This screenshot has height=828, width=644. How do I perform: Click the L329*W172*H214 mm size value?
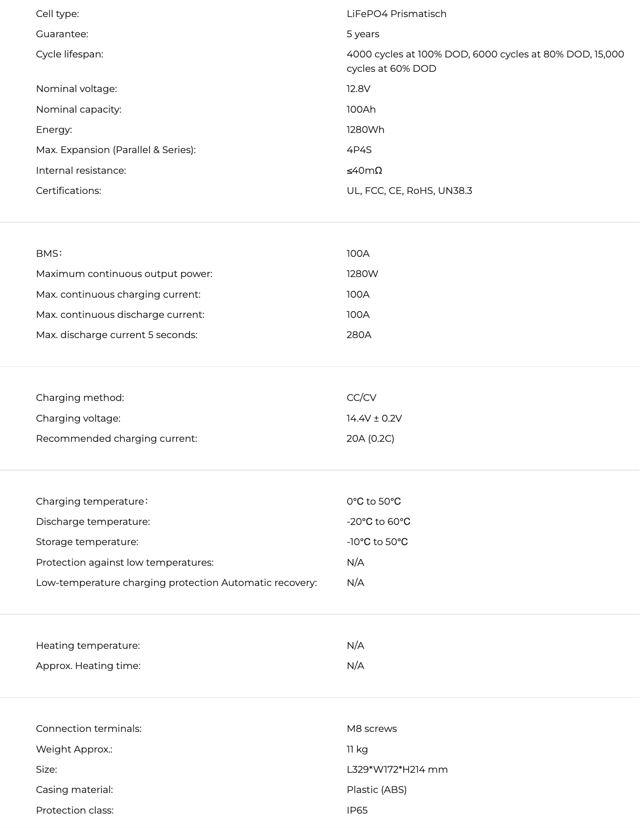coord(397,770)
